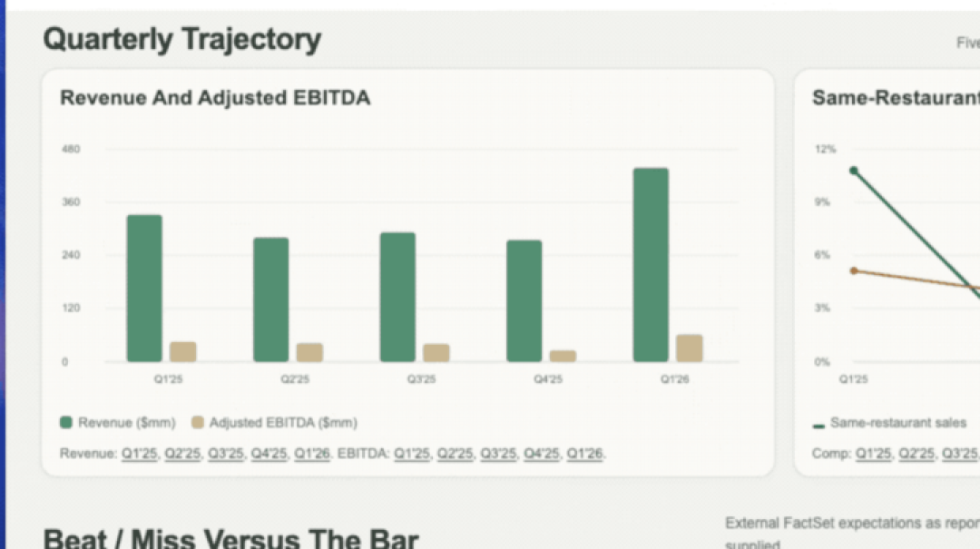Open the Revenue Q1'26 source link
Screen dimensions: 980x549
click(312, 454)
